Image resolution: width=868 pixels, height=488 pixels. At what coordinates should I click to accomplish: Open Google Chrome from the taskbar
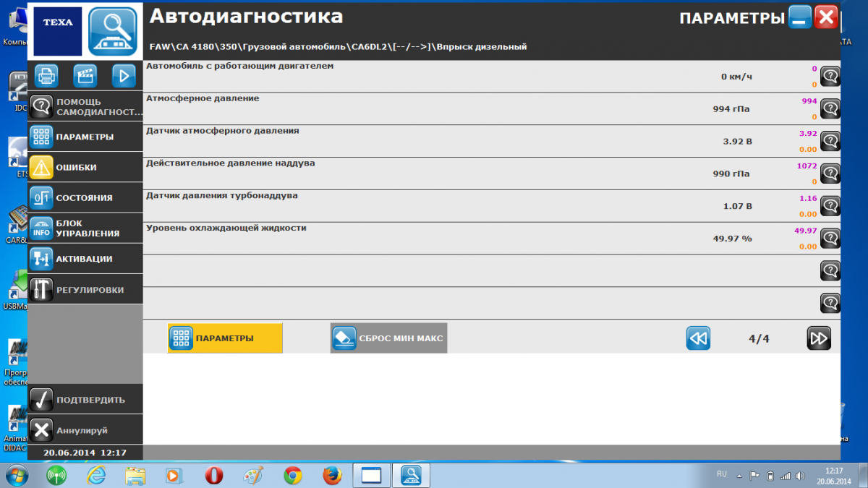pyautogui.click(x=292, y=475)
